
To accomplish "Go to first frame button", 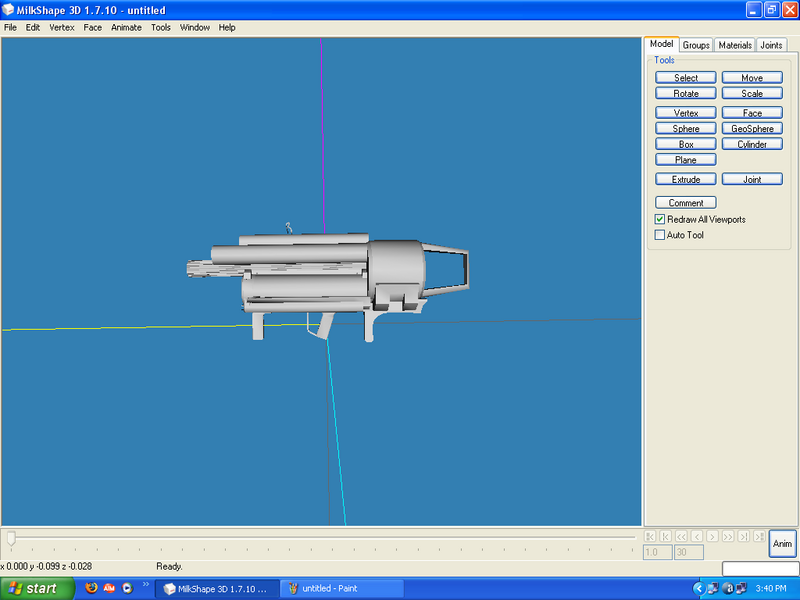I will [665, 536].
